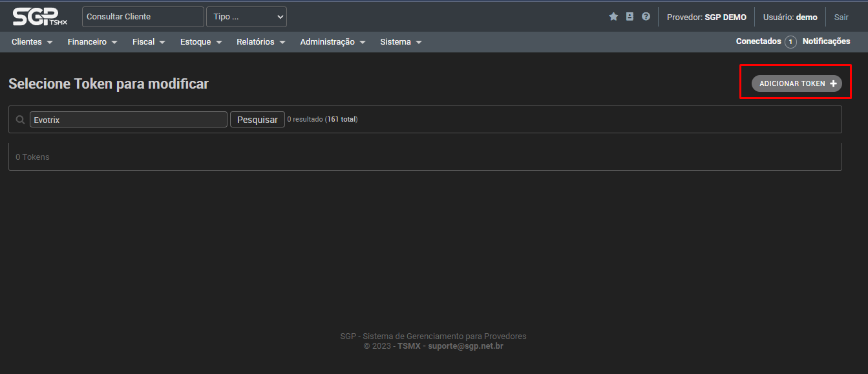Click the 161 total link
This screenshot has height=374, width=868.
[x=341, y=119]
